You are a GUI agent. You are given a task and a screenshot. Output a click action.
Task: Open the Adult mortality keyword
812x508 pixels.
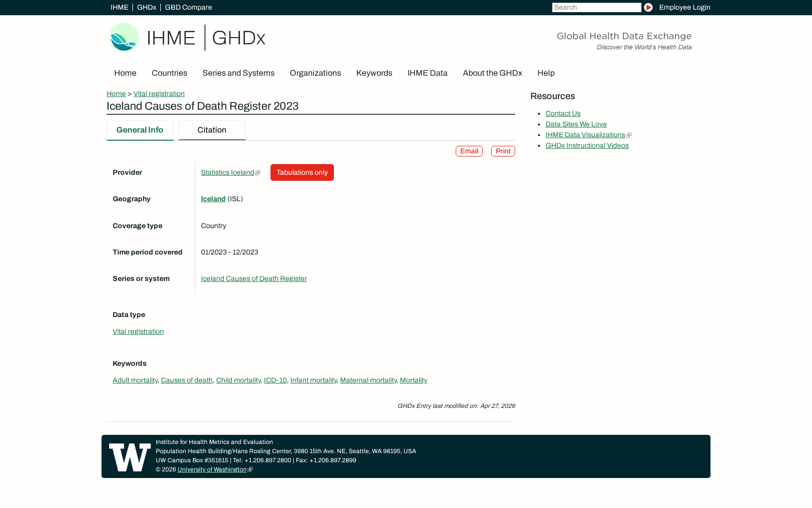point(135,380)
